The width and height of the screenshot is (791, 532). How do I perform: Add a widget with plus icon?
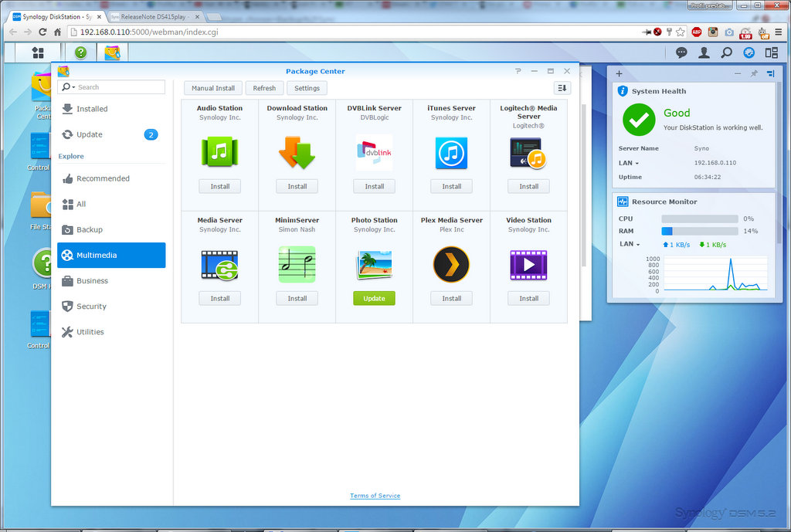pos(619,73)
